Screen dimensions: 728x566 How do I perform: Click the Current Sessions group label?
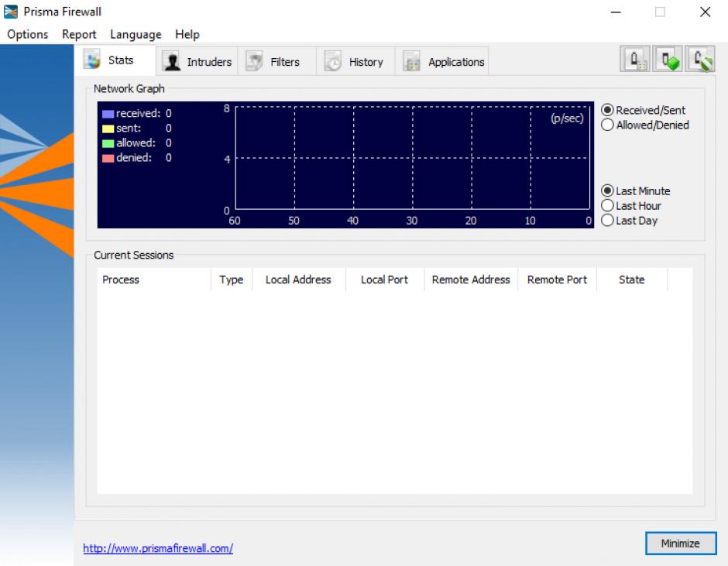click(134, 255)
